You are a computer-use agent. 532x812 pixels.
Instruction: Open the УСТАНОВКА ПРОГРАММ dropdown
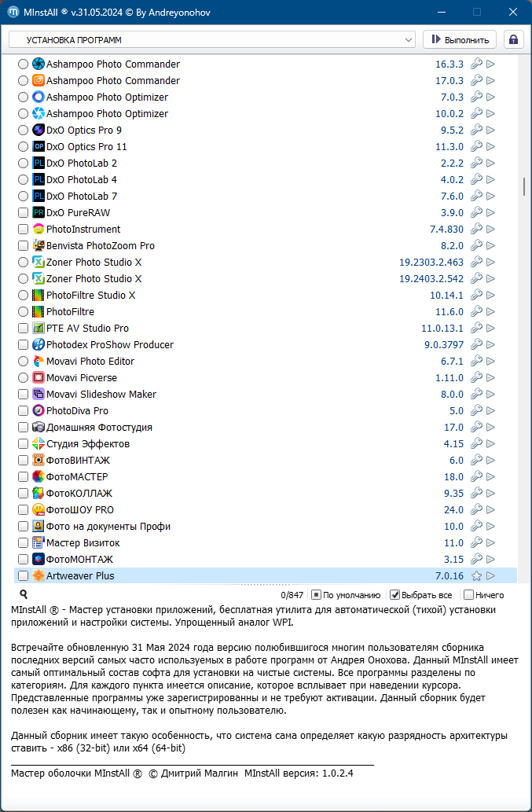coord(212,40)
